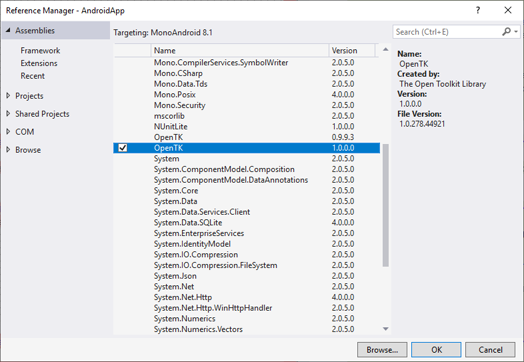The width and height of the screenshot is (524, 362).
Task: Select the System.Json assembly
Action: click(246, 276)
